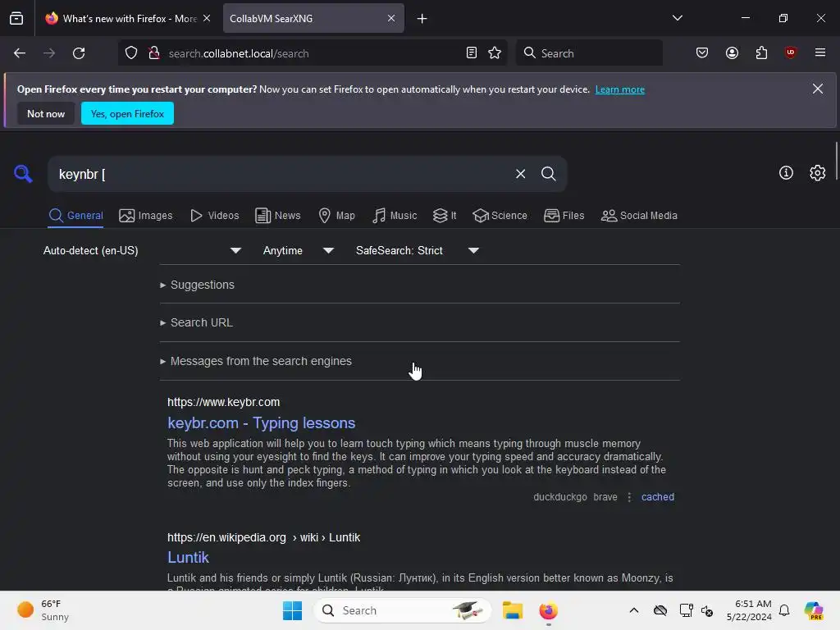Screen dimensions: 840x630
Task: Submit search with magnifier button
Action: (548, 174)
